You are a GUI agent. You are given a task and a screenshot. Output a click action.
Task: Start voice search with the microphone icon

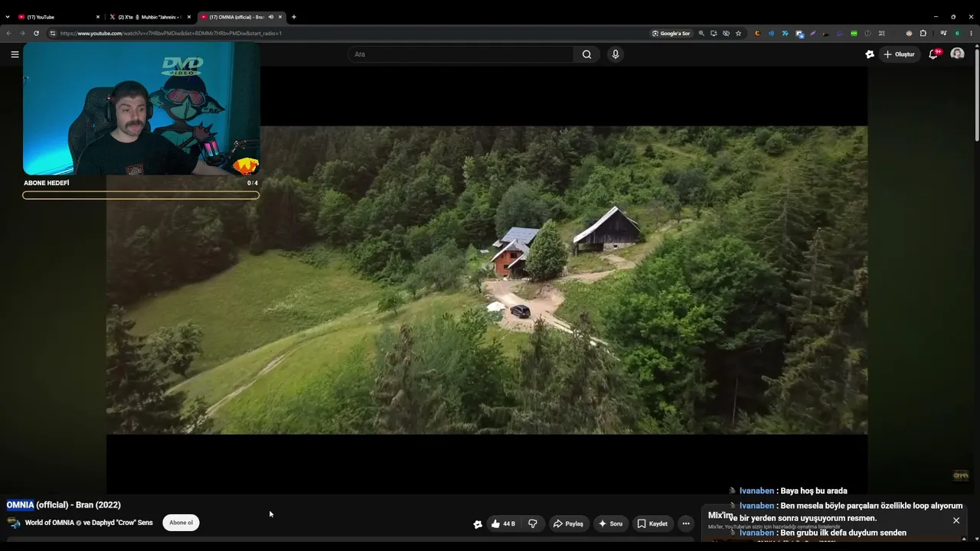pos(615,54)
